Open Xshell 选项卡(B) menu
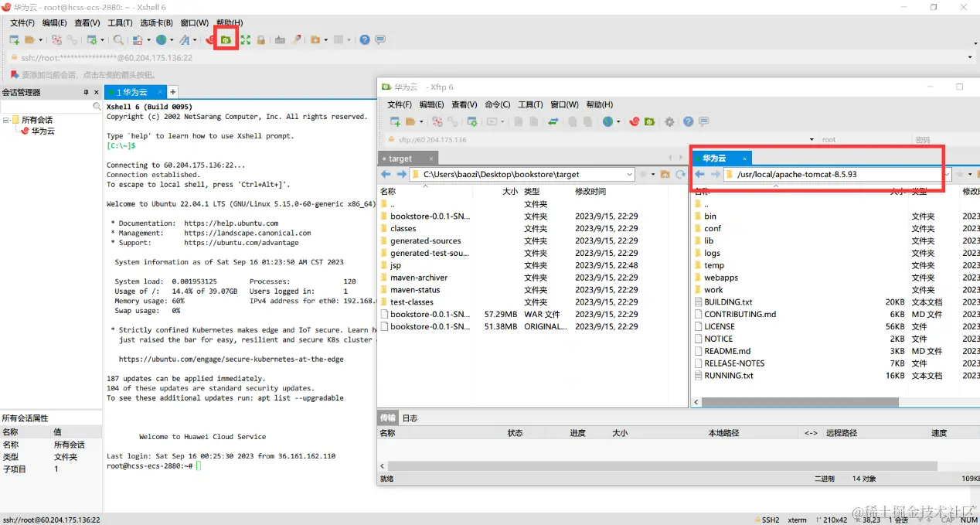Image resolution: width=980 pixels, height=525 pixels. tap(156, 23)
